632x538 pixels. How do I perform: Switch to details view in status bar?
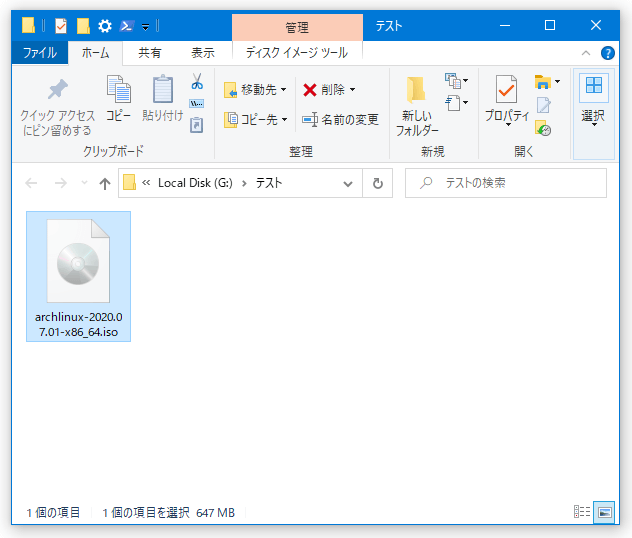tap(582, 512)
